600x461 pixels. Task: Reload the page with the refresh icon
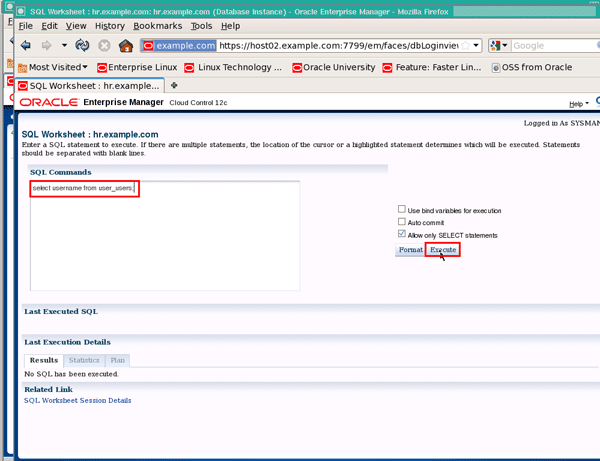click(x=82, y=46)
